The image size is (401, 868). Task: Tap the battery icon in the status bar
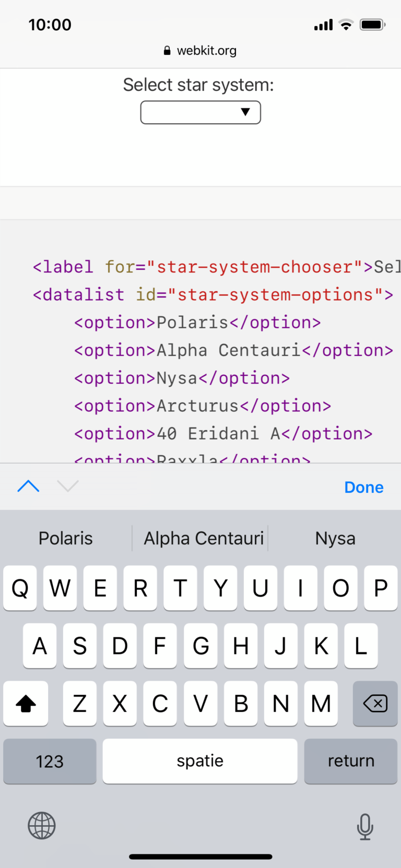[371, 24]
